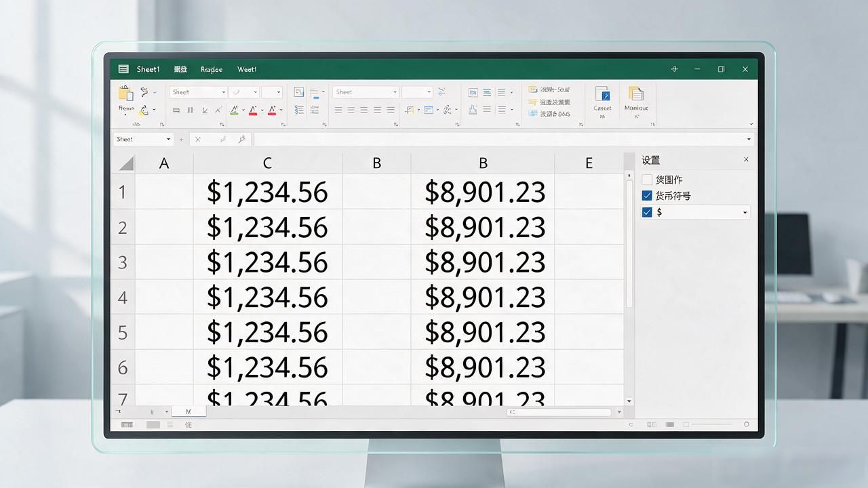Click the Cancel (X) icon in formula bar
868x488 pixels.
197,139
